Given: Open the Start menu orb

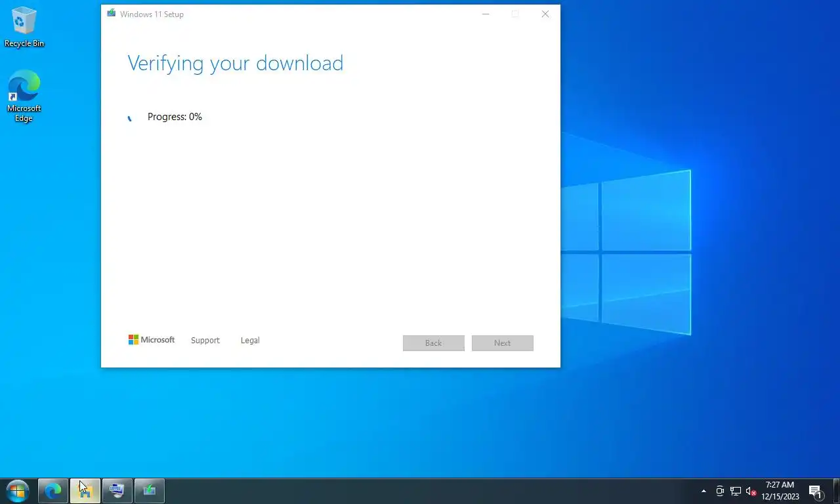Looking at the screenshot, I should click(18, 491).
